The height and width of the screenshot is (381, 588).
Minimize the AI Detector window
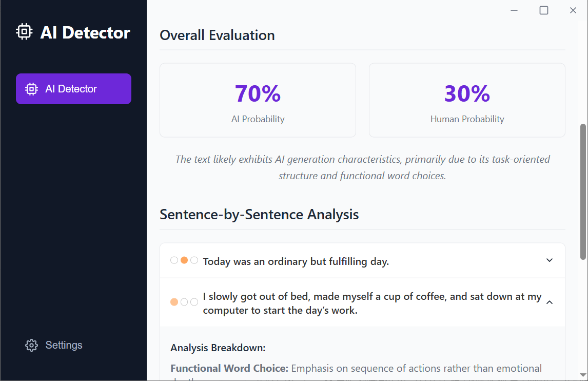coord(514,10)
